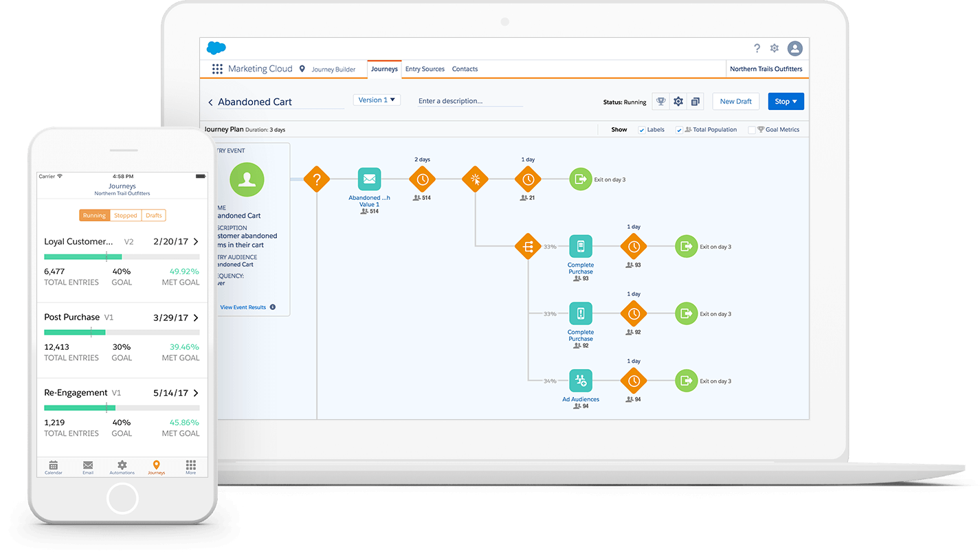
Task: Select wait node with 93 contacts
Action: [634, 247]
